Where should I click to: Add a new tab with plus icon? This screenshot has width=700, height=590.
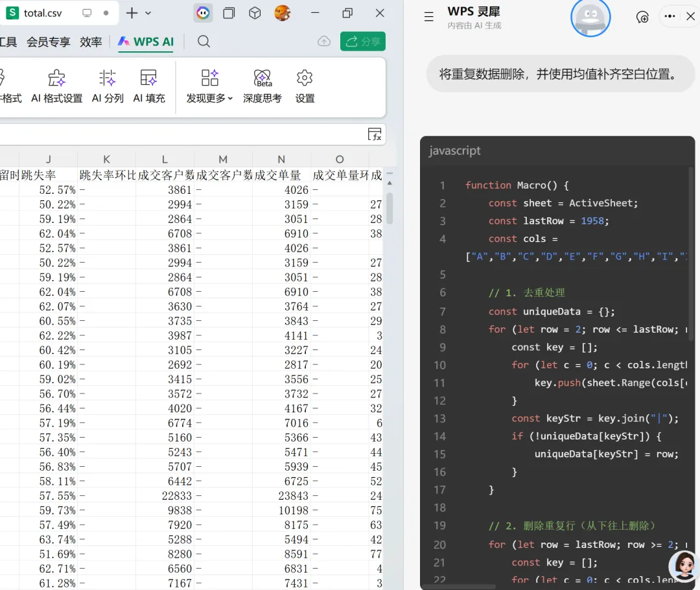[132, 13]
